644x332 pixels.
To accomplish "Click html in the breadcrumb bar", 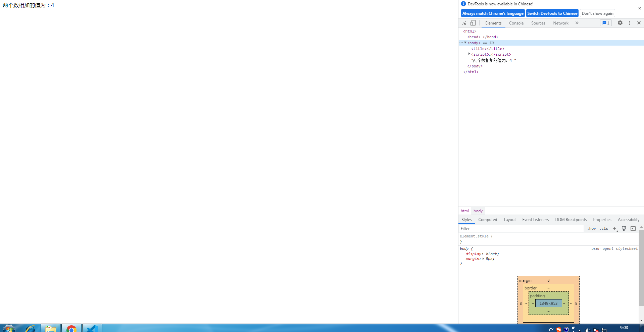I will (465, 211).
